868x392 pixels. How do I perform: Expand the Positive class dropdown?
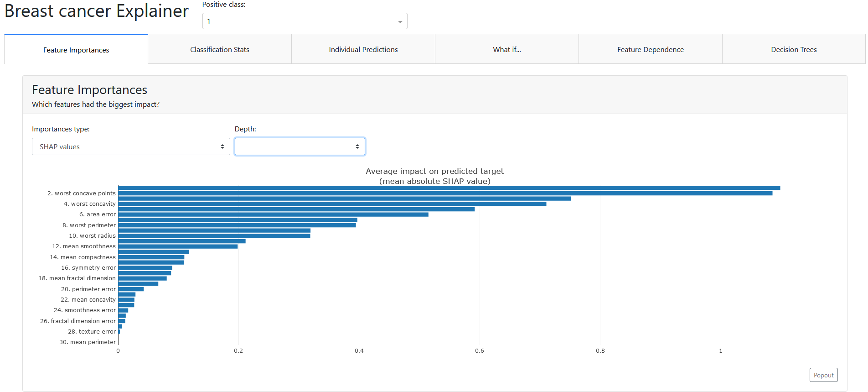tap(305, 21)
